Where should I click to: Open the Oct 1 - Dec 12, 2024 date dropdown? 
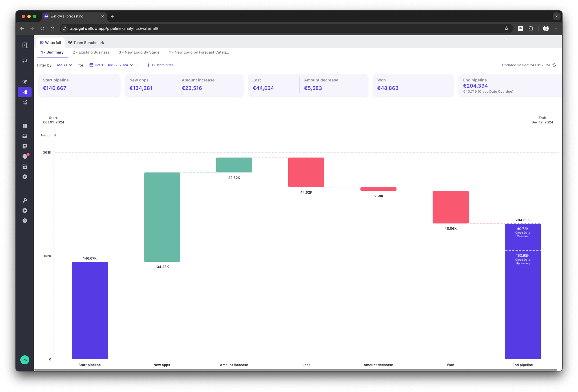tap(111, 65)
